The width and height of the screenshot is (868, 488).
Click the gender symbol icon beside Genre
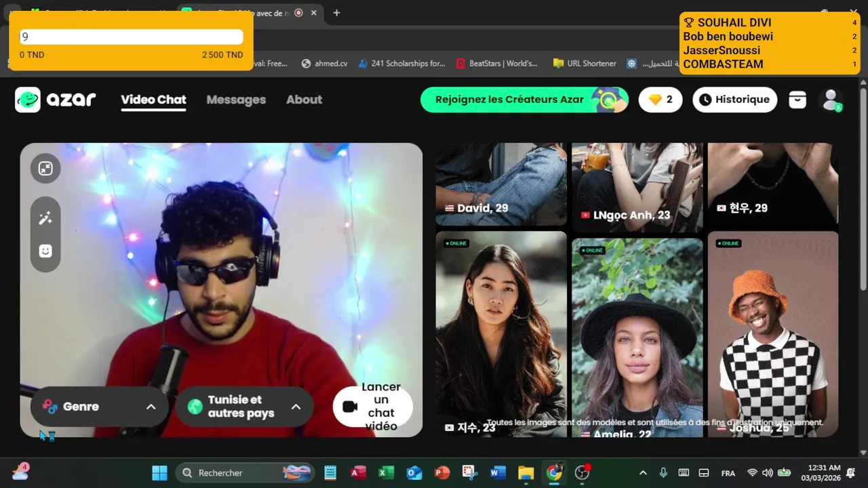50,407
